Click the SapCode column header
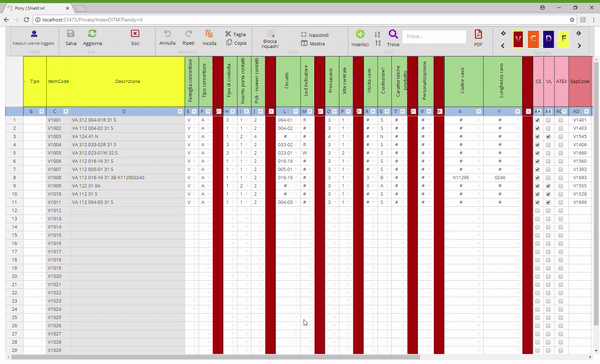 tap(580, 82)
